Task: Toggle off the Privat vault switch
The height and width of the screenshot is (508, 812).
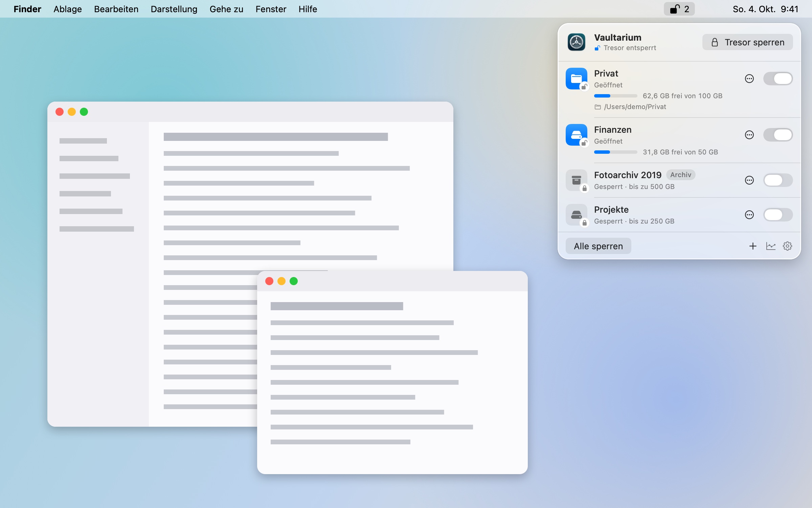Action: [x=778, y=79]
